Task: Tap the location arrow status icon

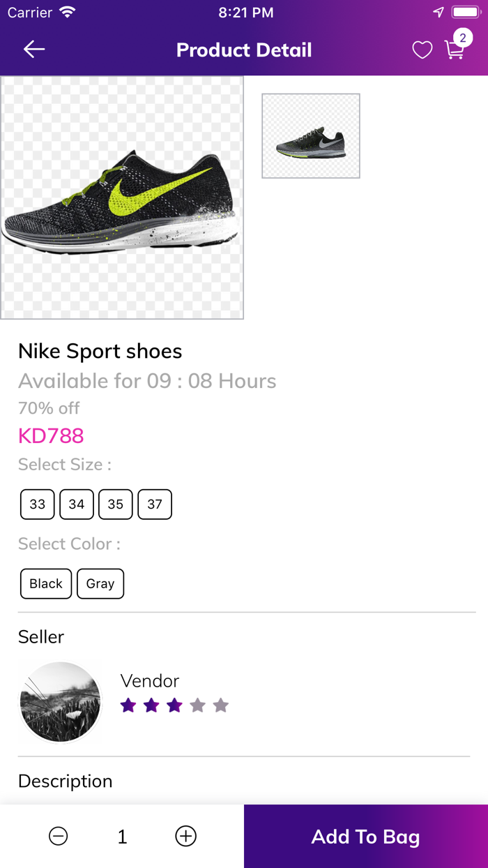Action: click(x=438, y=13)
